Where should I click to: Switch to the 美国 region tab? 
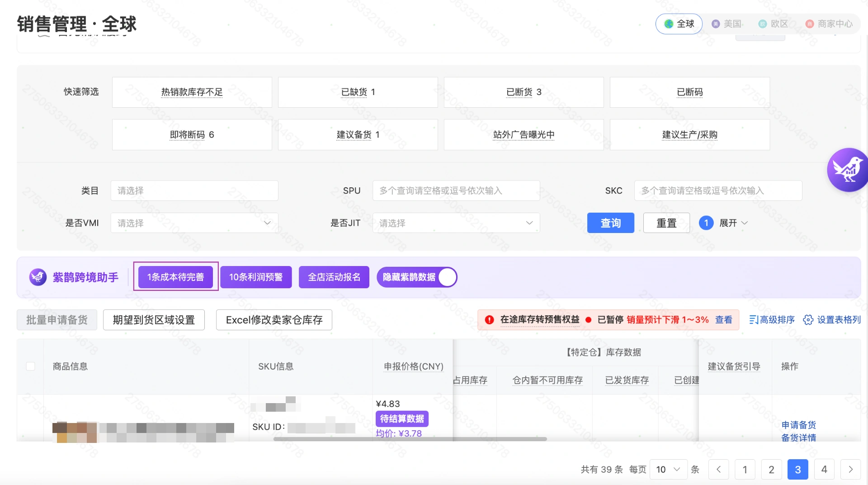point(726,24)
